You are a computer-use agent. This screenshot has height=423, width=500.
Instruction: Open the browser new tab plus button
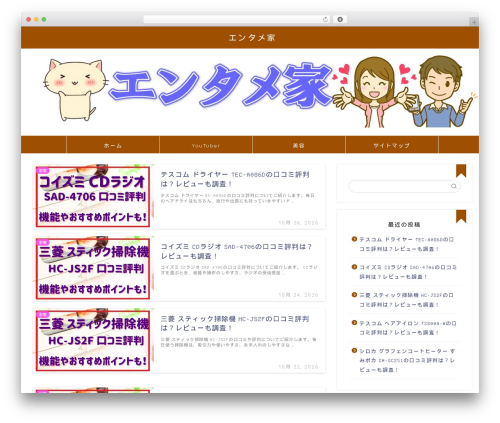pyautogui.click(x=474, y=22)
